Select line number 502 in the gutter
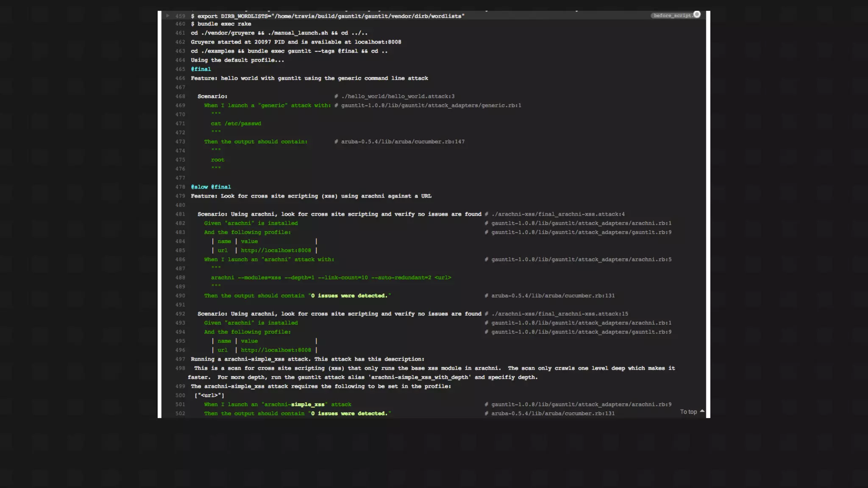 pos(180,413)
